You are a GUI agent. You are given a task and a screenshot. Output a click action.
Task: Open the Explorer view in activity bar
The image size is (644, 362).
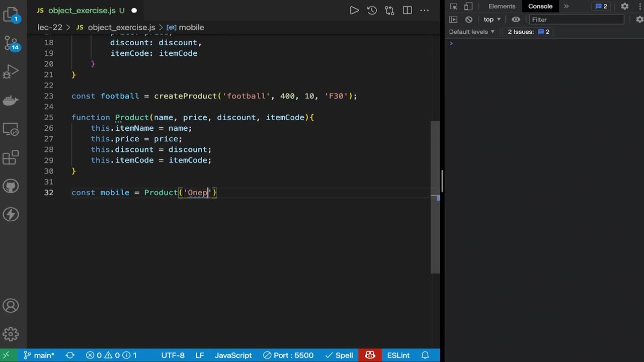pos(11,15)
